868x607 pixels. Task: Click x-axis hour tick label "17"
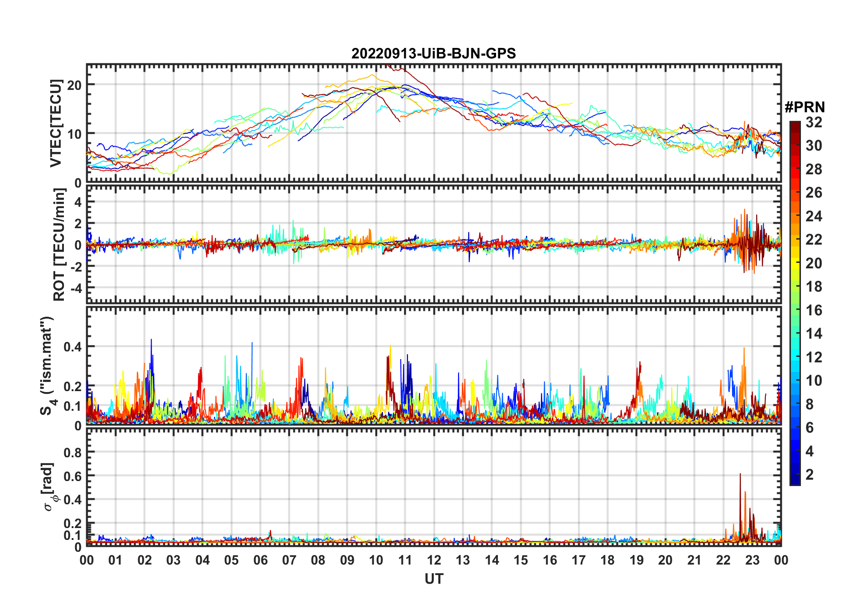[x=579, y=560]
